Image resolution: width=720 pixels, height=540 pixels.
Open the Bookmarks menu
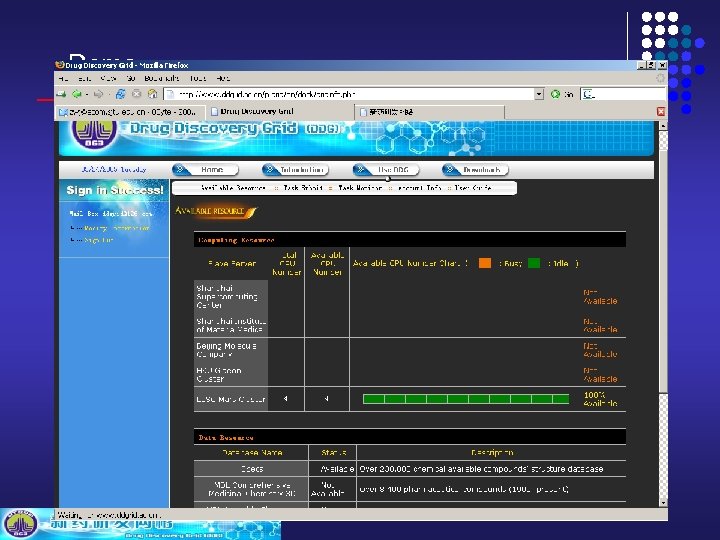coord(162,79)
